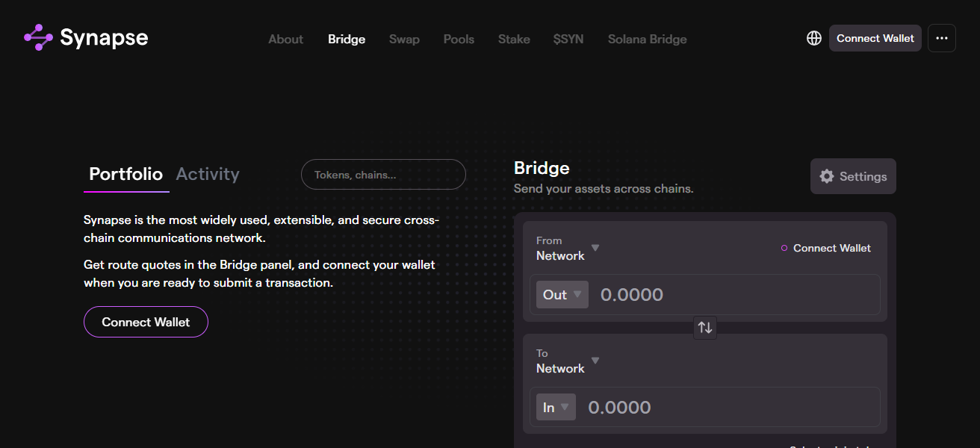Open the globe language selector

(x=814, y=38)
